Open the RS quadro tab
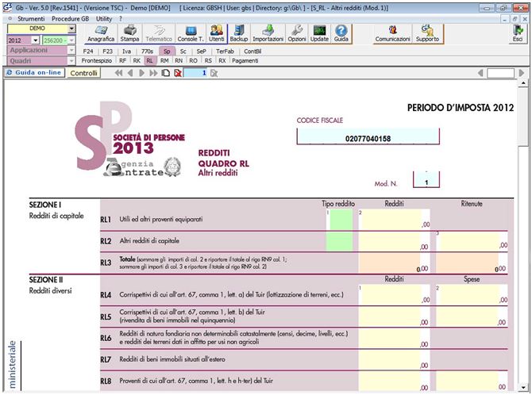 (208, 61)
